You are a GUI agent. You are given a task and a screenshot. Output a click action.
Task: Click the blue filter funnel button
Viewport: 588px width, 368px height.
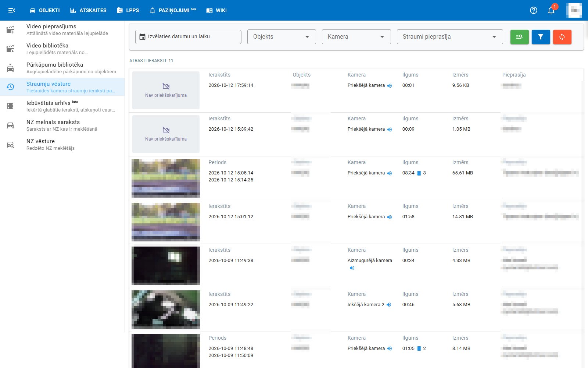click(x=541, y=37)
